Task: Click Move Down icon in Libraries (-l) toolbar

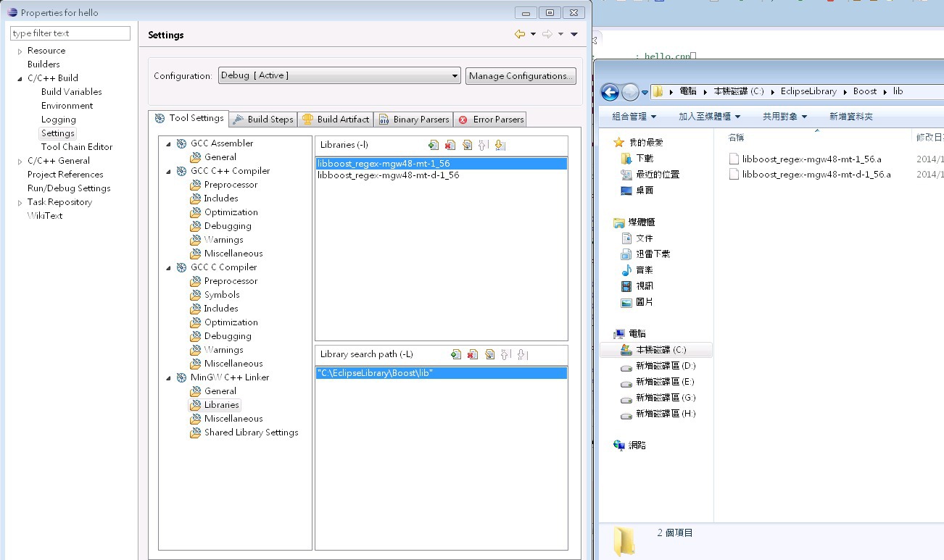Action: (500, 145)
